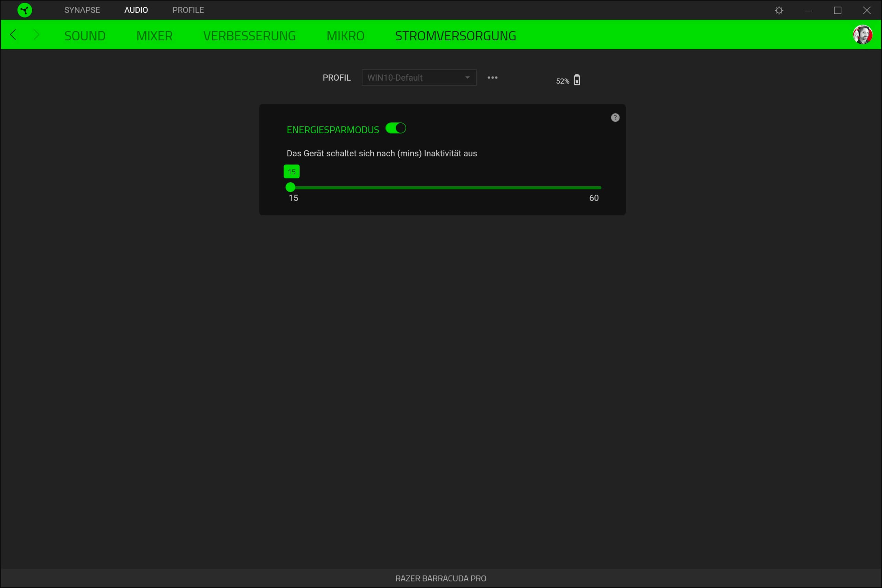The width and height of the screenshot is (882, 588).
Task: Maximize the Synapse window
Action: point(837,10)
